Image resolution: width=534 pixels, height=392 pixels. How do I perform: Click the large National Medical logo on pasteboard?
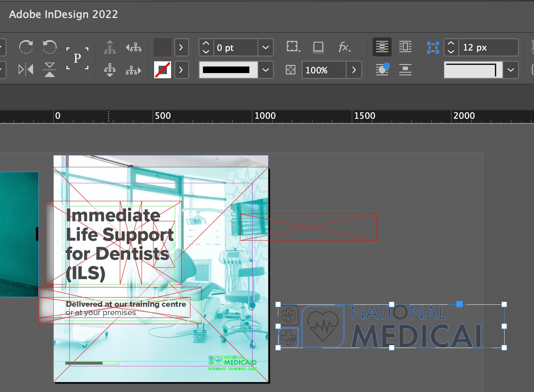[391, 326]
